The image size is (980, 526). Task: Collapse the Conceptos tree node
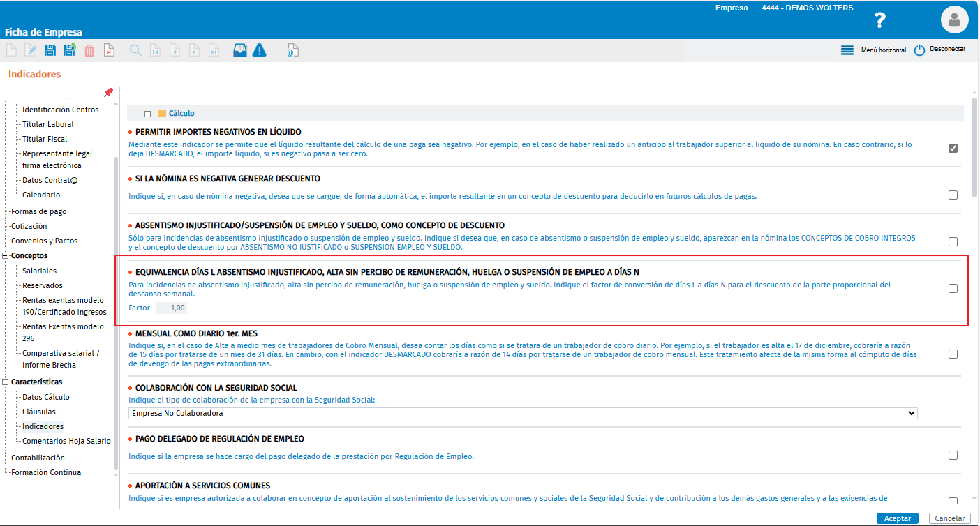pyautogui.click(x=6, y=255)
